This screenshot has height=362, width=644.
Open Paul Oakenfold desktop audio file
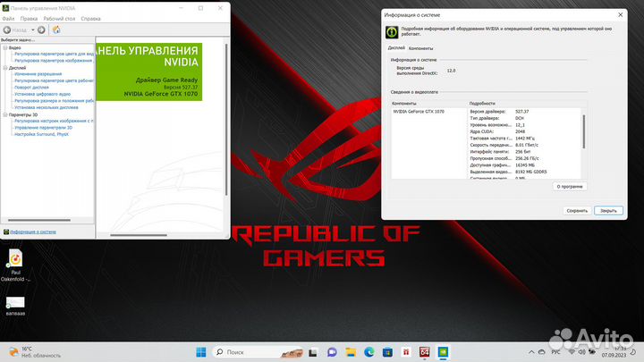click(x=15, y=265)
